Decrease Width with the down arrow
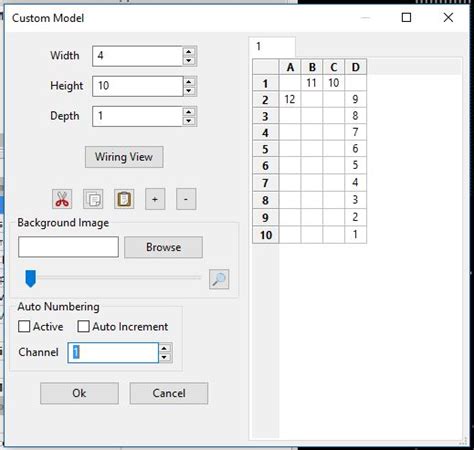This screenshot has height=450, width=474. pyautogui.click(x=189, y=61)
